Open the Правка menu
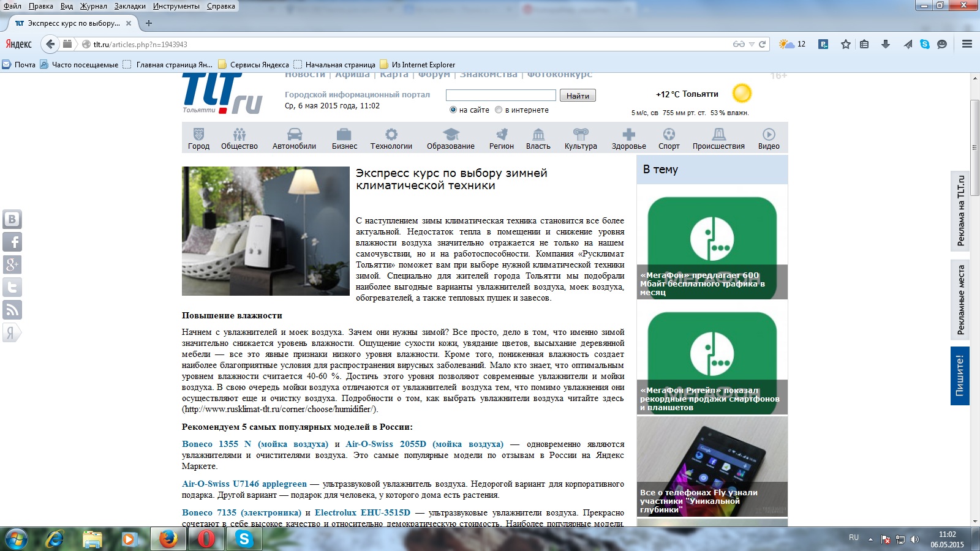This screenshot has height=551, width=980. tap(40, 6)
